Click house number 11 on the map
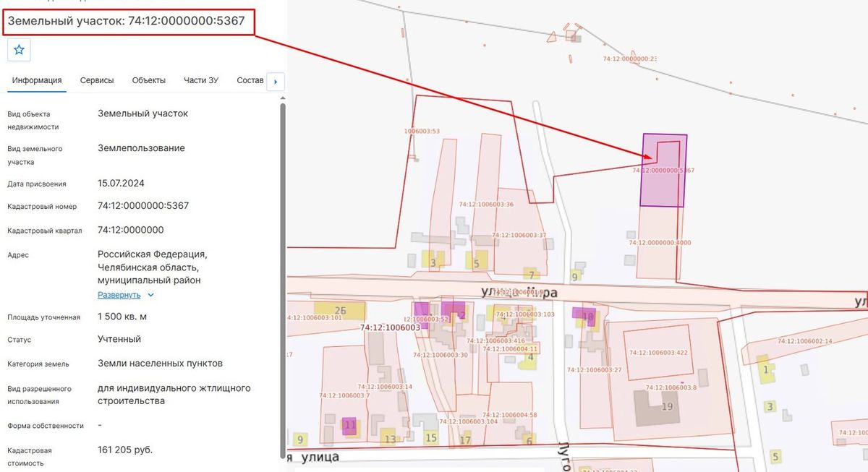Viewport: 868px width, 472px height. 349,426
